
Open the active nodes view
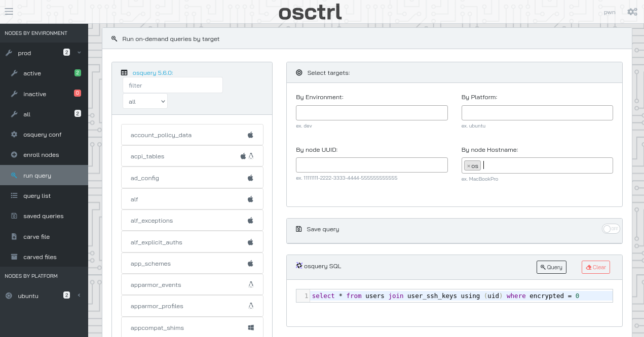pyautogui.click(x=44, y=73)
